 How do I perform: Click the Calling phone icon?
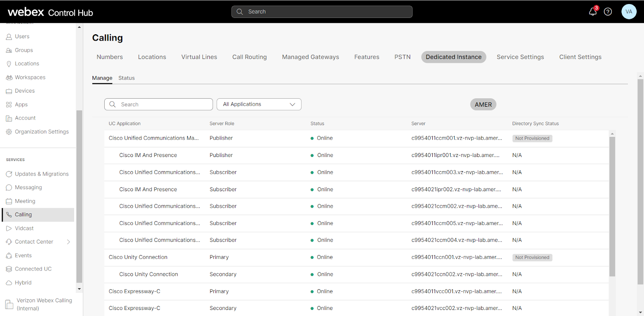(9, 215)
